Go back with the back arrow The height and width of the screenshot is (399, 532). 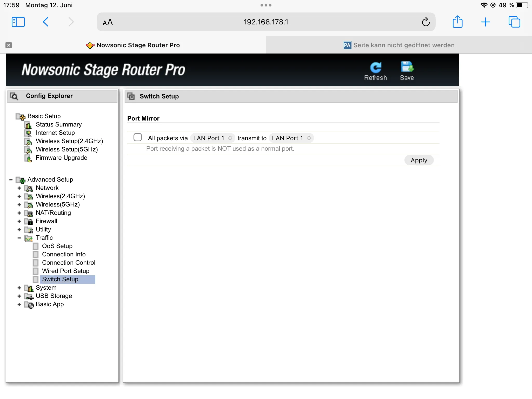pos(45,22)
